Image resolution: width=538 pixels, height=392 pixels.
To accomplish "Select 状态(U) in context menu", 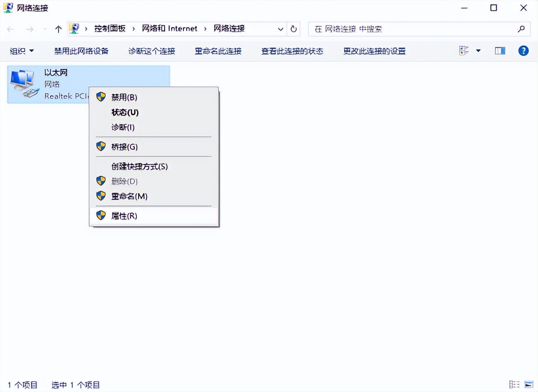I will [154, 112].
